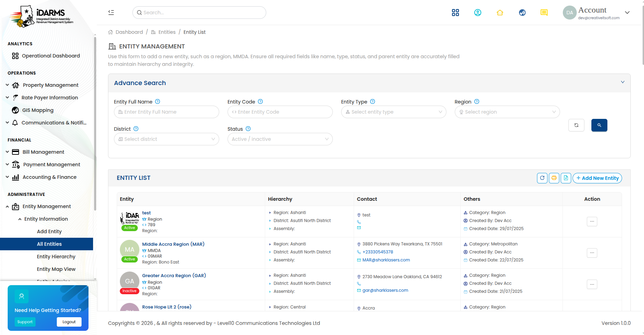This screenshot has width=644, height=335.
Task: Open action menu for Middle Accra Region row
Action: click(592, 253)
